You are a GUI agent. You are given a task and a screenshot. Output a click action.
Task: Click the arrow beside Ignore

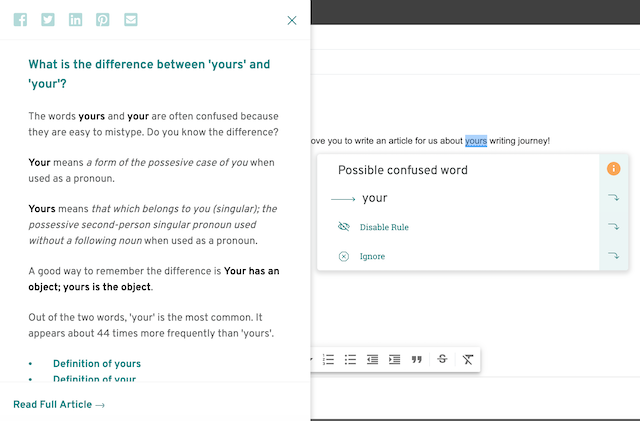coord(613,256)
